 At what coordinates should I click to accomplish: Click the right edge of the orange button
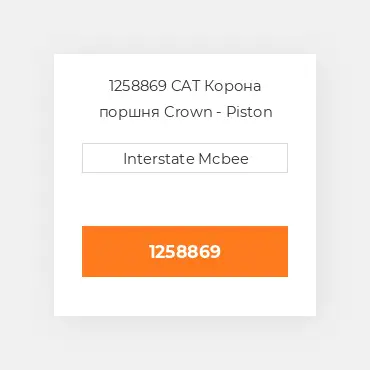pos(283,251)
